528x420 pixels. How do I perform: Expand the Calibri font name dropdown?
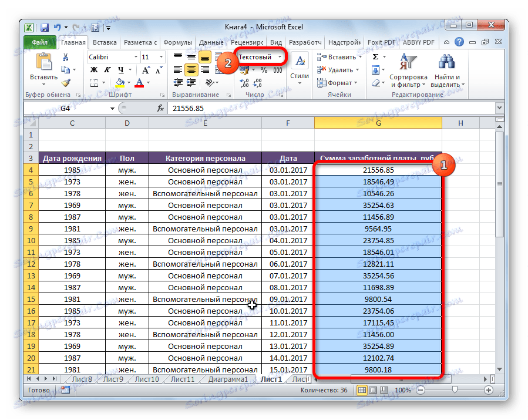pyautogui.click(x=136, y=57)
